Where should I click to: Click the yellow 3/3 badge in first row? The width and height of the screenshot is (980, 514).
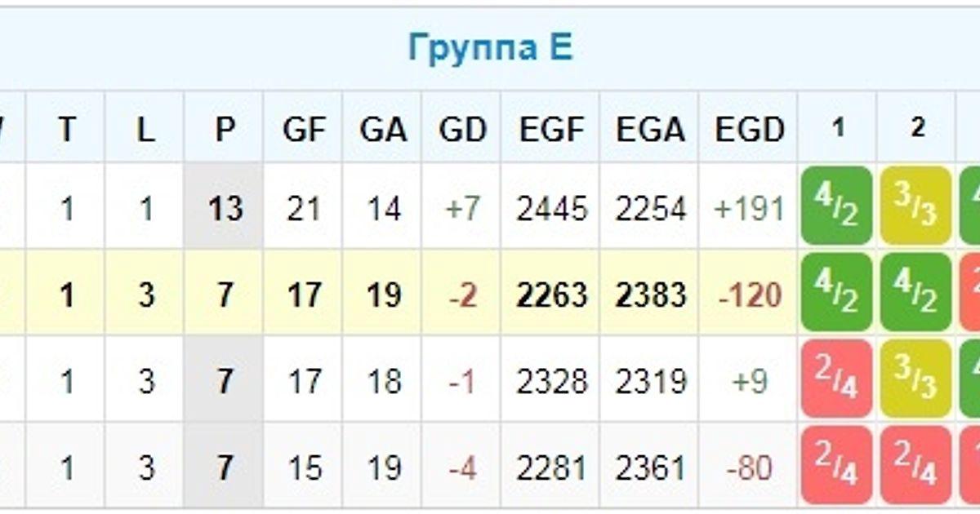(x=916, y=206)
